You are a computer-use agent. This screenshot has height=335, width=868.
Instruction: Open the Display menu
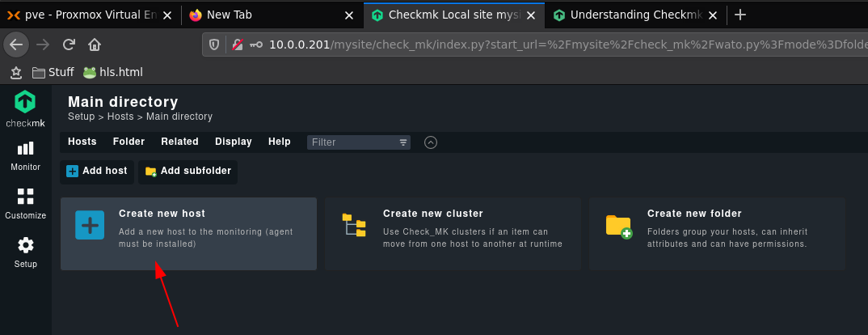[233, 142]
